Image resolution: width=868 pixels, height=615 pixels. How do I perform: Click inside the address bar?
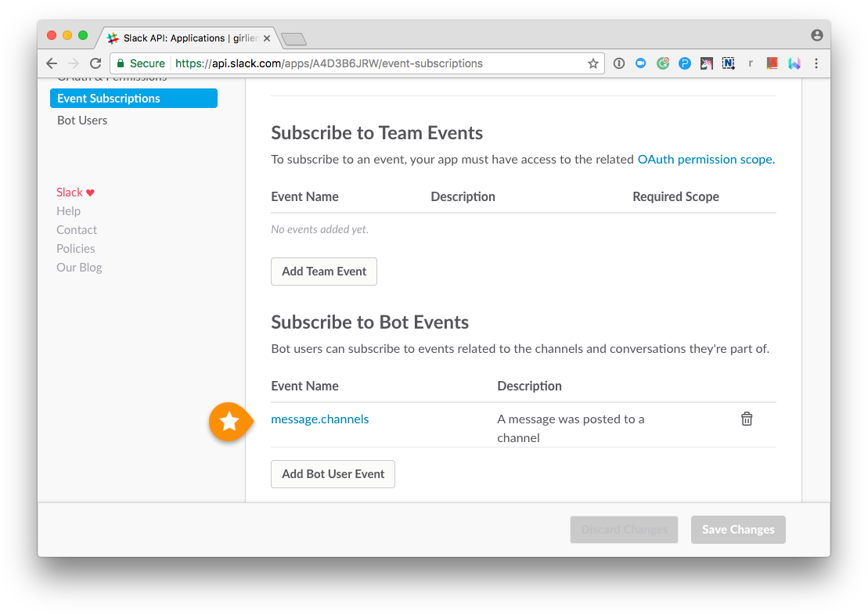[x=352, y=63]
